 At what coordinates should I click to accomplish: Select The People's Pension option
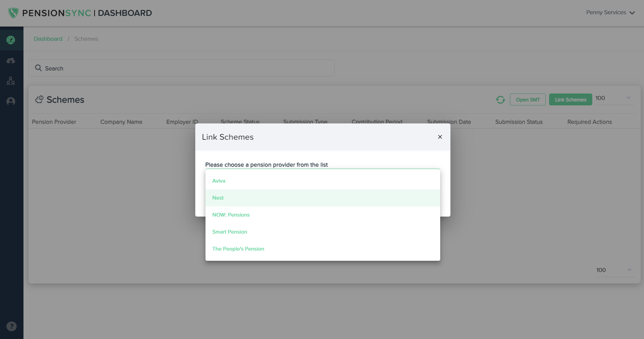(x=238, y=249)
